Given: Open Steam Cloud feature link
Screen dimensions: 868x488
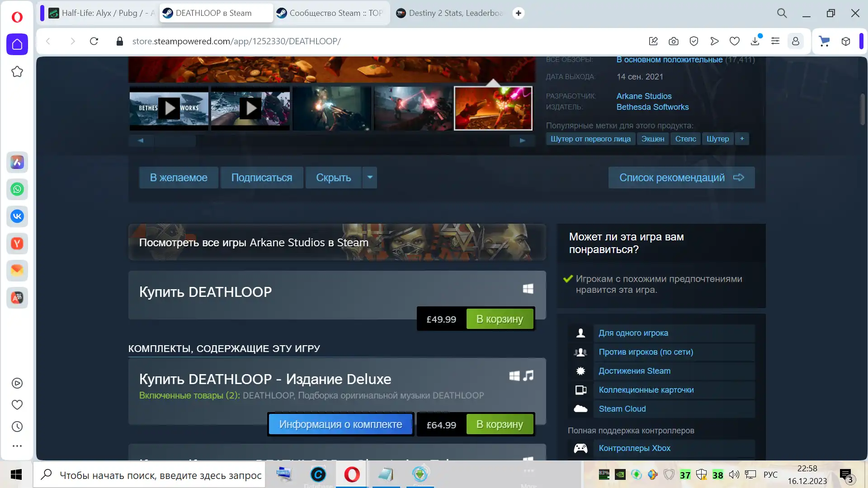Looking at the screenshot, I should [x=622, y=409].
